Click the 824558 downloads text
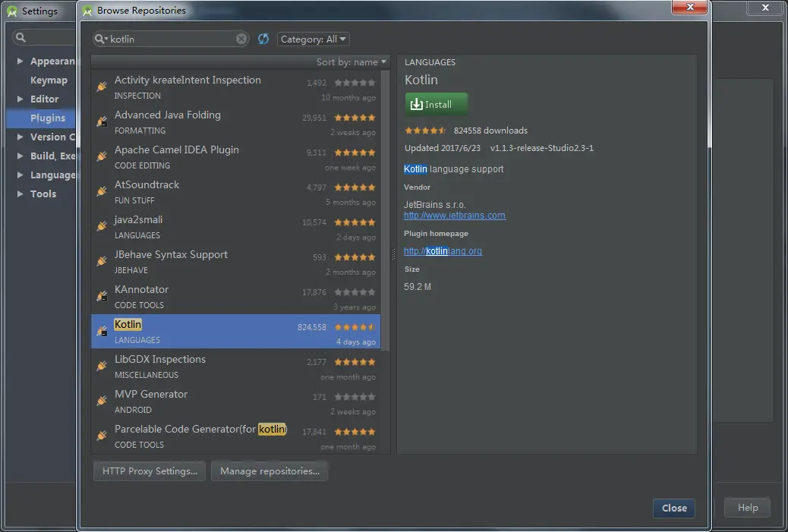Screen dimensions: 788x532 [490, 131]
